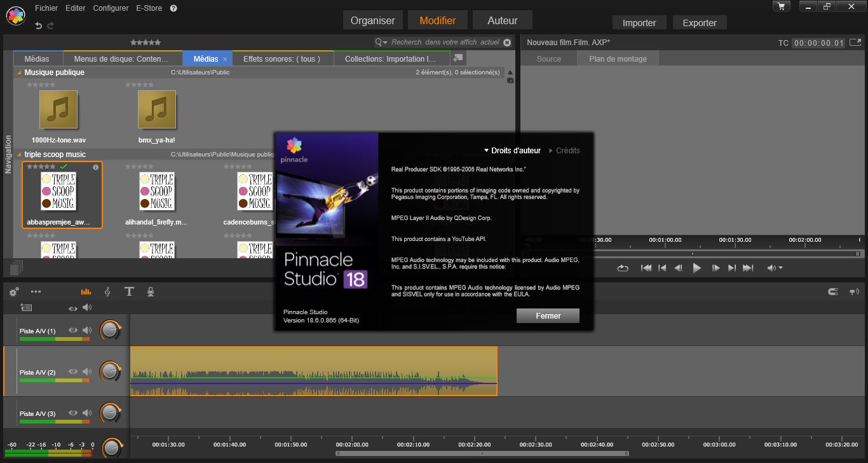Click the Importer button
Viewport: 868px width, 463px height.
click(639, 23)
